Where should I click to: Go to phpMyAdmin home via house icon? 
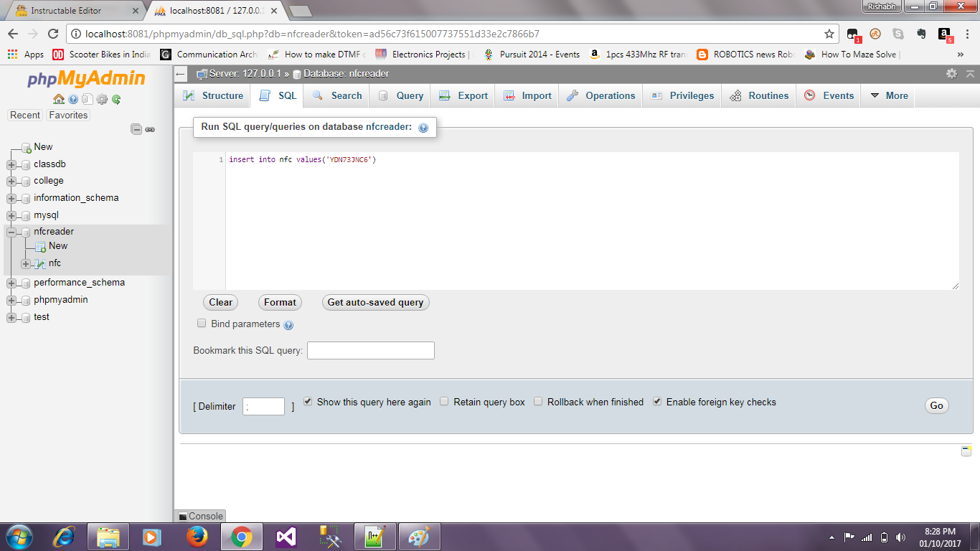(59, 100)
